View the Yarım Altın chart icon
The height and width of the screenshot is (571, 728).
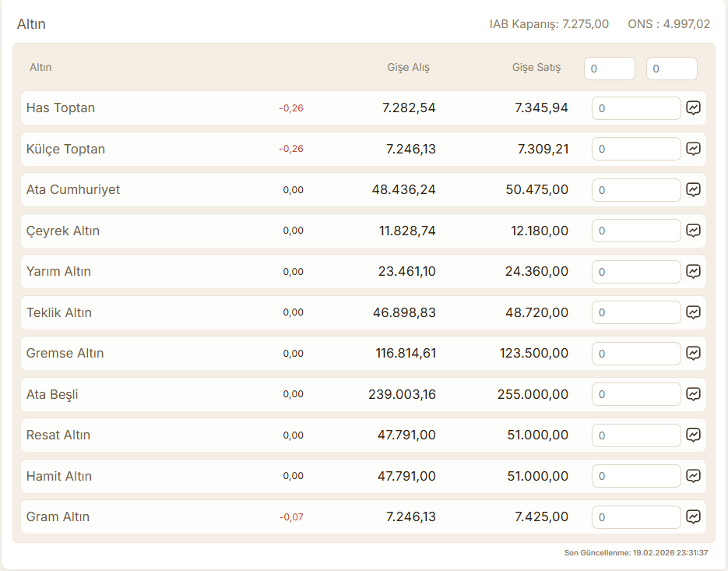(x=693, y=271)
